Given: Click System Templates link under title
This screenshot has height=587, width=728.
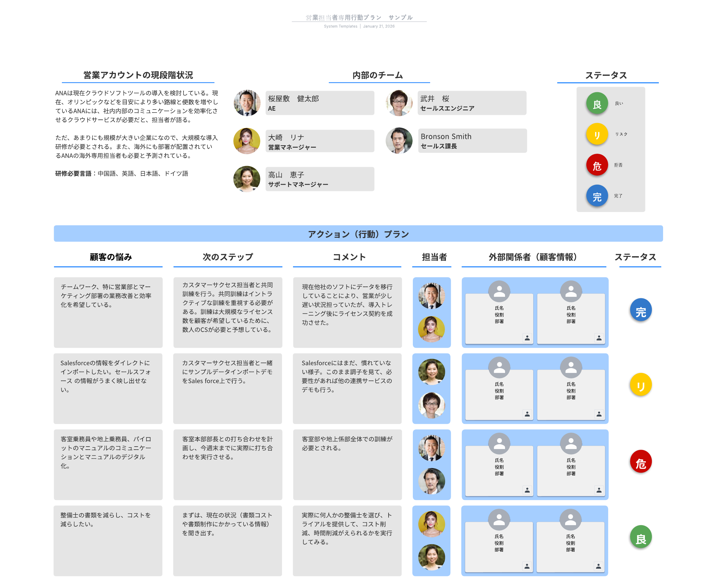Looking at the screenshot, I should (x=340, y=26).
